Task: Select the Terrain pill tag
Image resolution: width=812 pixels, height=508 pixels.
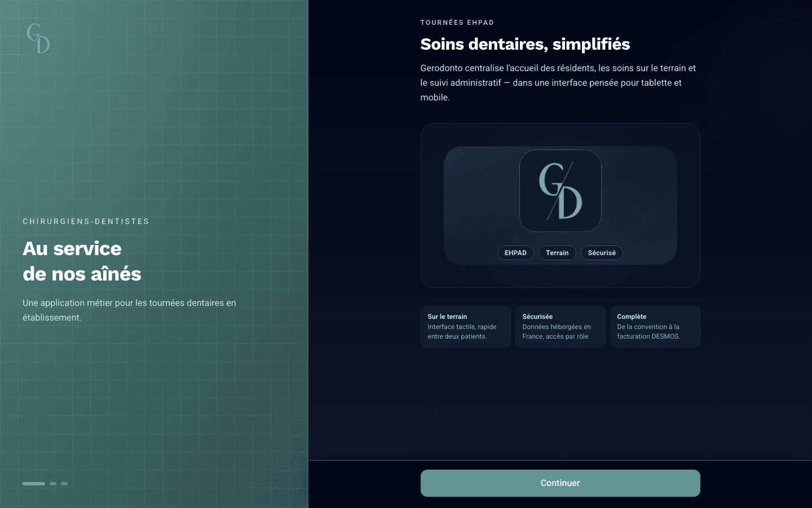Action: pos(557,253)
